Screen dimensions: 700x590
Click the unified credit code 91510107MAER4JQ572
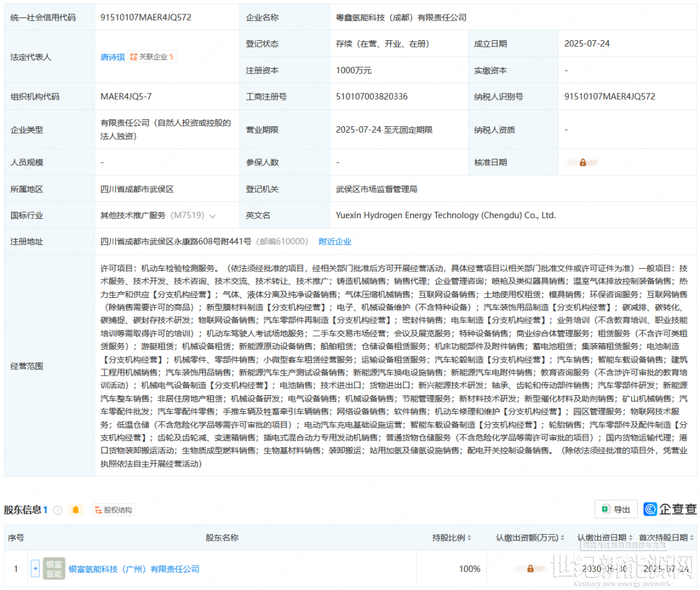click(146, 17)
